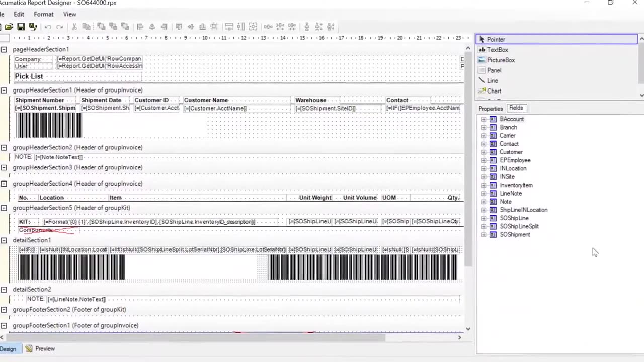Image resolution: width=644 pixels, height=362 pixels.
Task: Click the Make Vertical Spacing Equal icon
Action: point(307,27)
